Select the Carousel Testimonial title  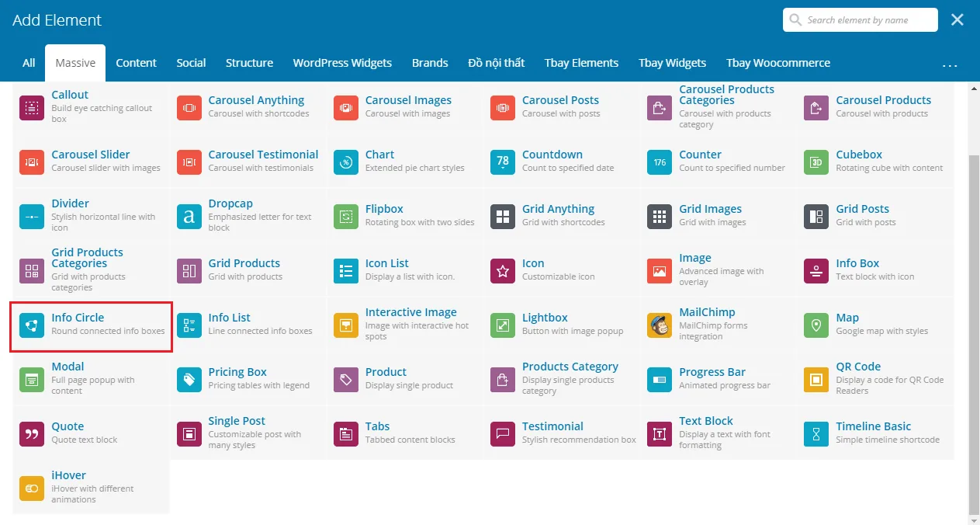click(x=263, y=155)
